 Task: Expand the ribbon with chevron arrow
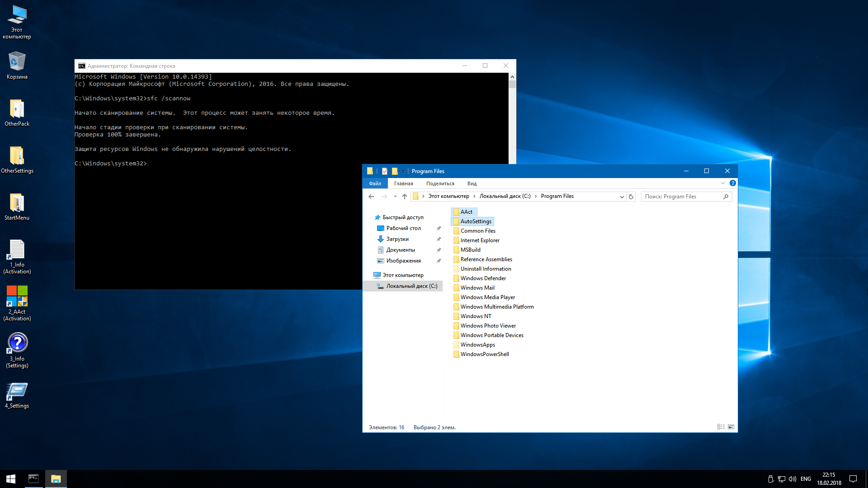[722, 183]
